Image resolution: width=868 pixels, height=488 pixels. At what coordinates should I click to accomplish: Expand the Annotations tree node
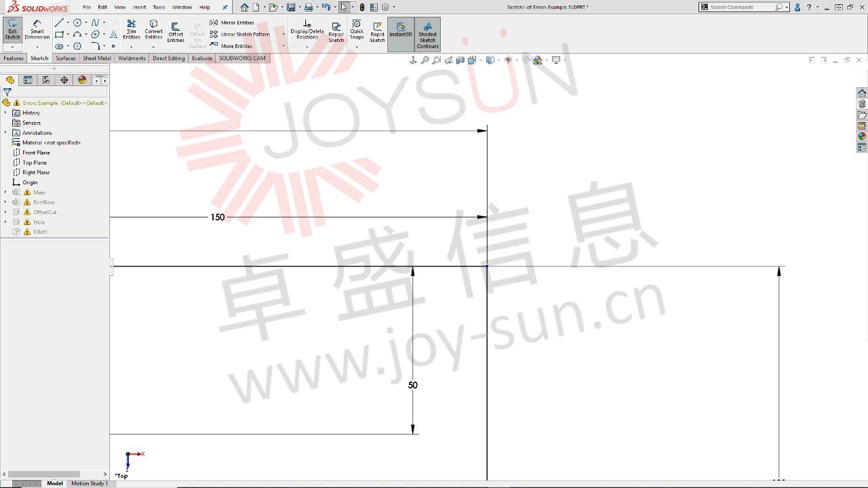[x=5, y=133]
